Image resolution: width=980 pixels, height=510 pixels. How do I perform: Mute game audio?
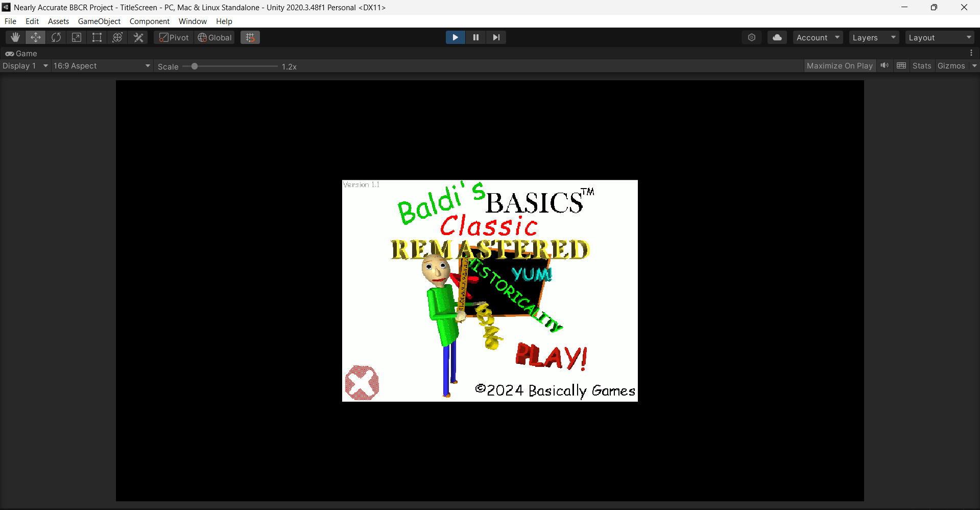(885, 65)
